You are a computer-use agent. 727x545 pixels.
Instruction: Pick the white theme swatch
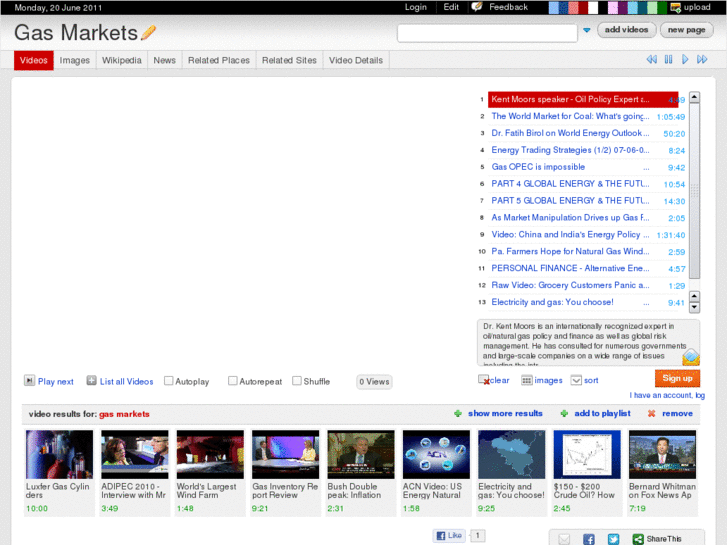pos(593,7)
